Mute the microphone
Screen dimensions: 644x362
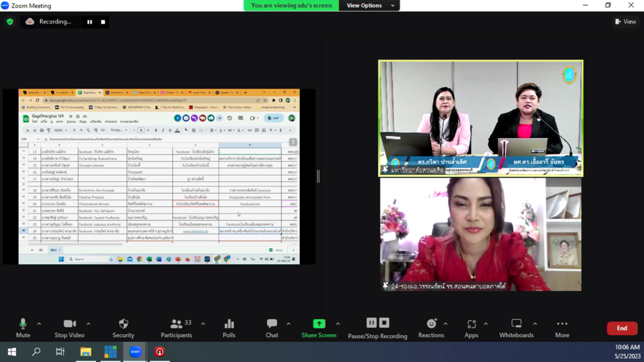(23, 328)
